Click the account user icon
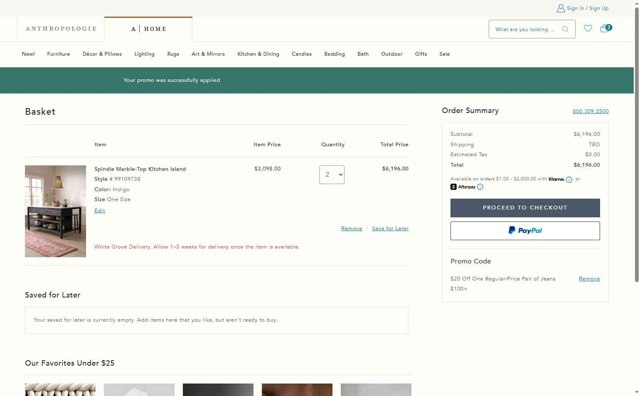 [x=561, y=8]
